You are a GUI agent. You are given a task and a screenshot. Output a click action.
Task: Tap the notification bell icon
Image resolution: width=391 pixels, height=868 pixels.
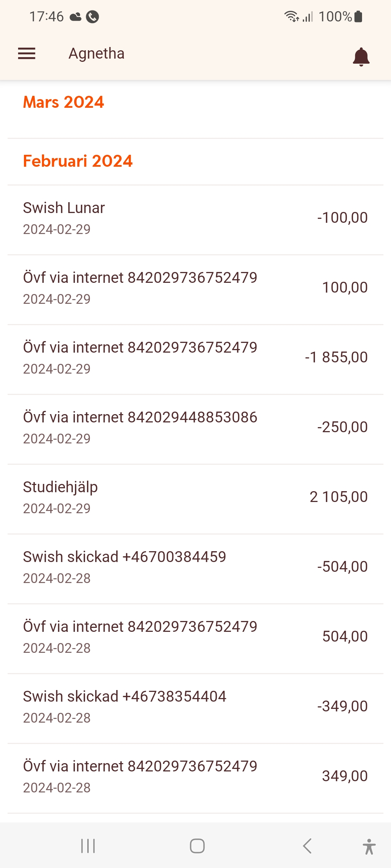click(361, 57)
